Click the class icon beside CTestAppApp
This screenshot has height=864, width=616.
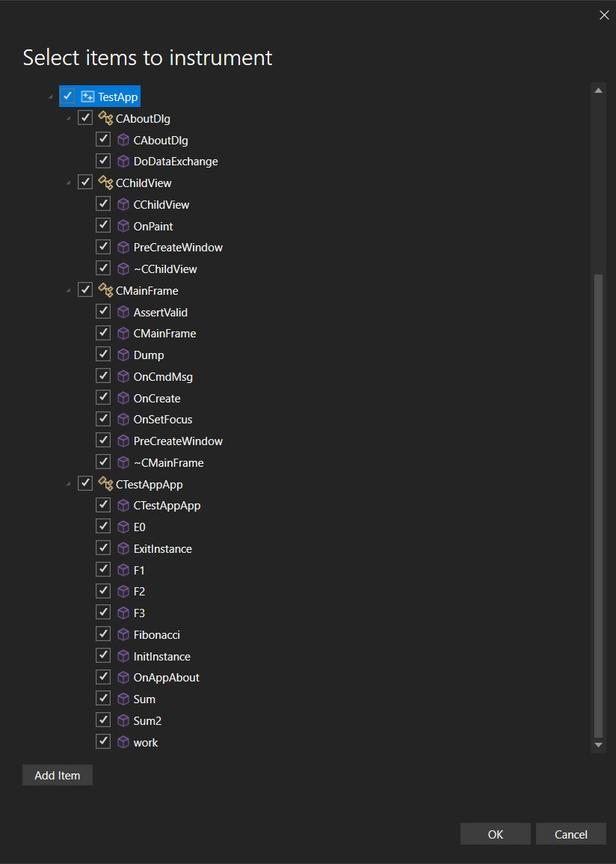tap(105, 483)
